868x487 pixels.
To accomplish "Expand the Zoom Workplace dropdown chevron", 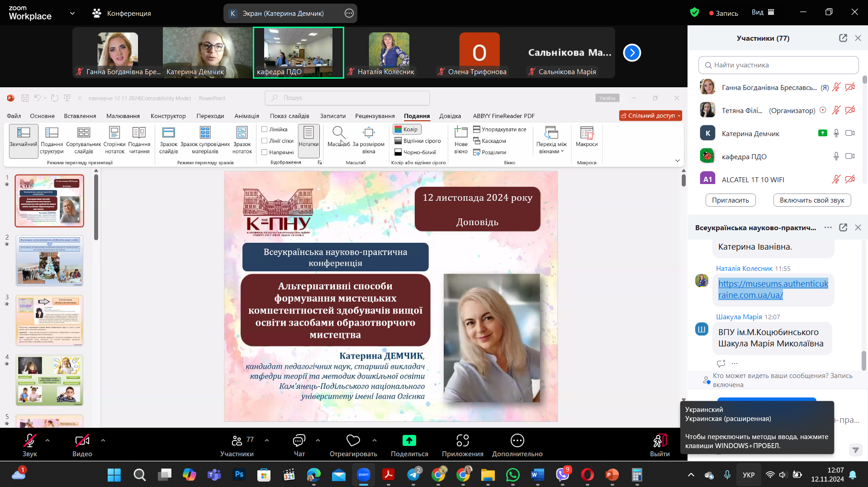I will [72, 13].
